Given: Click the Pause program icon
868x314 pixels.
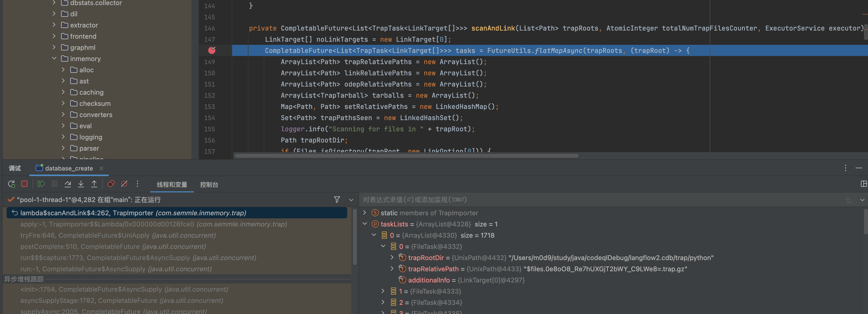Looking at the screenshot, I should 54,184.
